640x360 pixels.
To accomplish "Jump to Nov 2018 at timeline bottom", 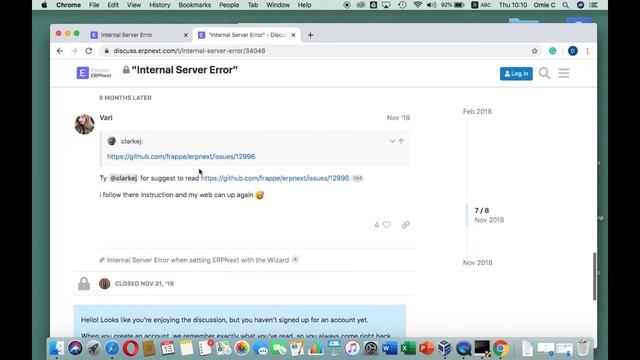I will point(478,262).
